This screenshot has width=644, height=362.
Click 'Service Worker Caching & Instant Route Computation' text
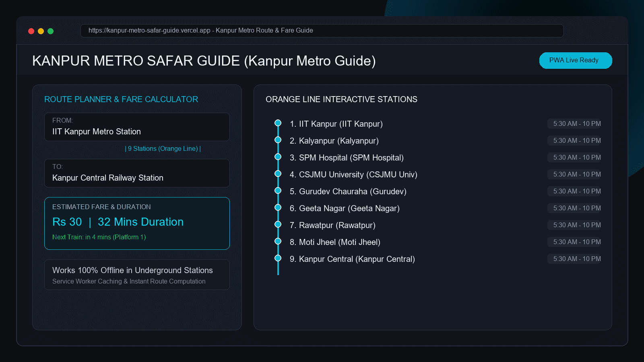point(129,281)
